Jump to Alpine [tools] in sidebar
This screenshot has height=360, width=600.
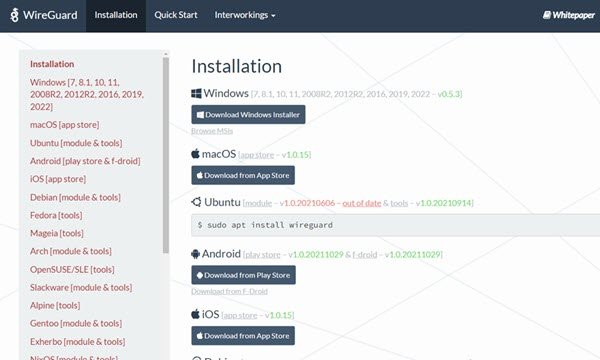tap(55, 306)
